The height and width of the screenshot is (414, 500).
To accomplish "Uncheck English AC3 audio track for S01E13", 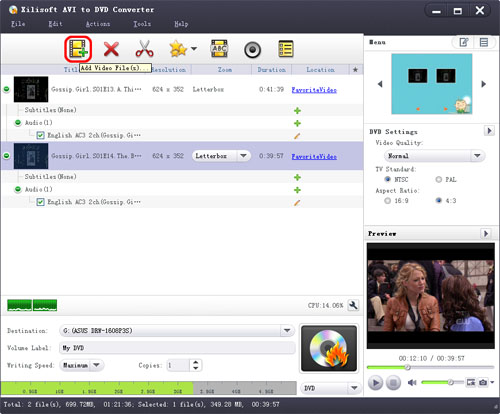I will tap(40, 135).
